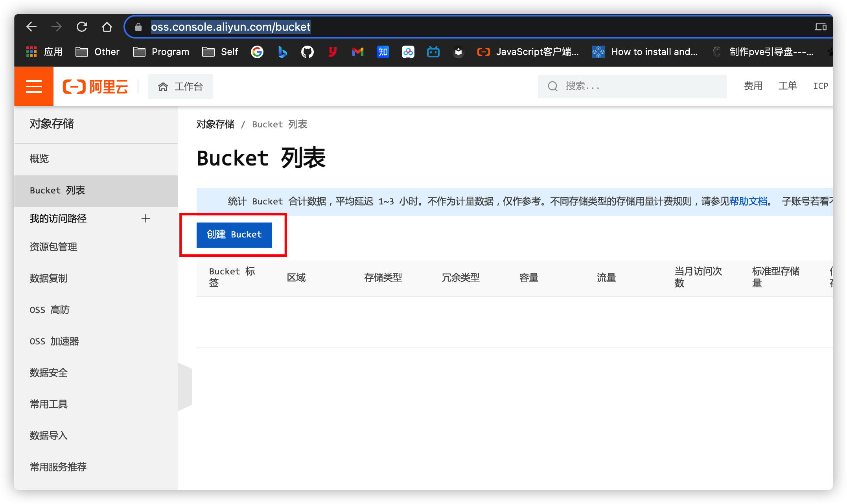This screenshot has width=847, height=504.
Task: Open the Other bookmarks folder
Action: 98,52
